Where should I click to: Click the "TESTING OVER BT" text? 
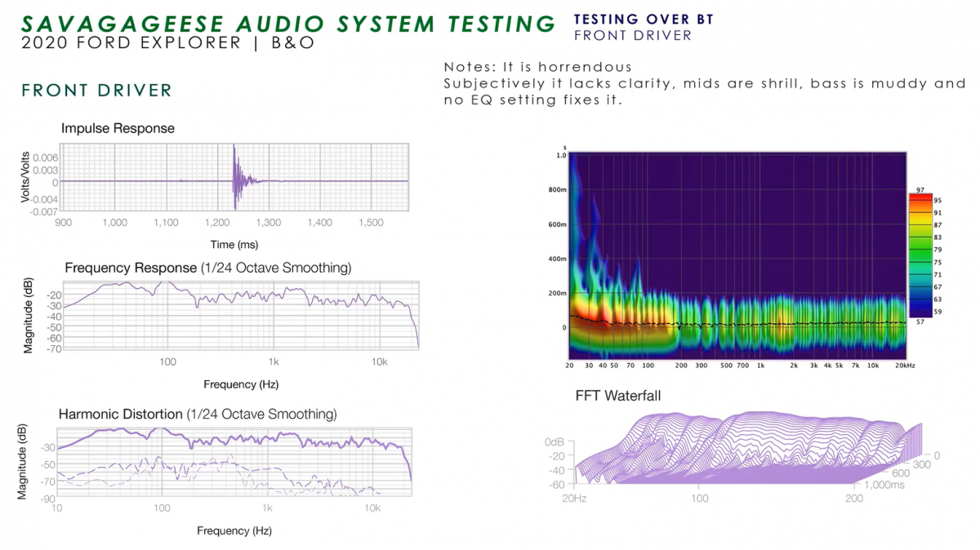click(644, 20)
